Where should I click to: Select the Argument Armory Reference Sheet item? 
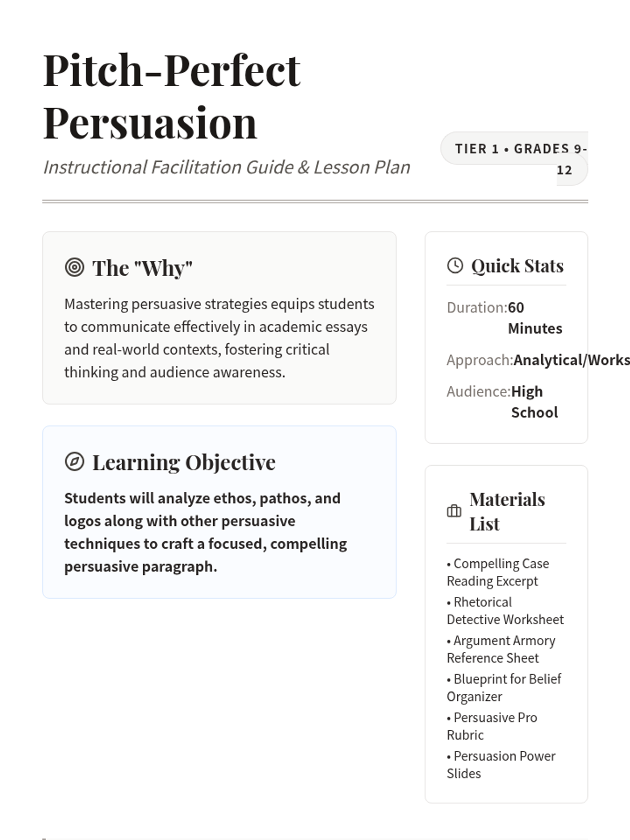point(501,649)
